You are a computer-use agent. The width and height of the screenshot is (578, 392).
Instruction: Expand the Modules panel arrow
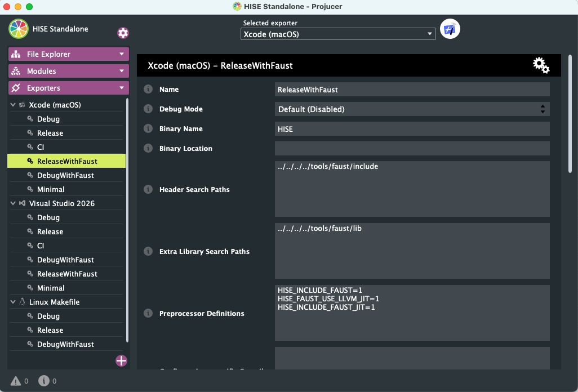click(122, 71)
